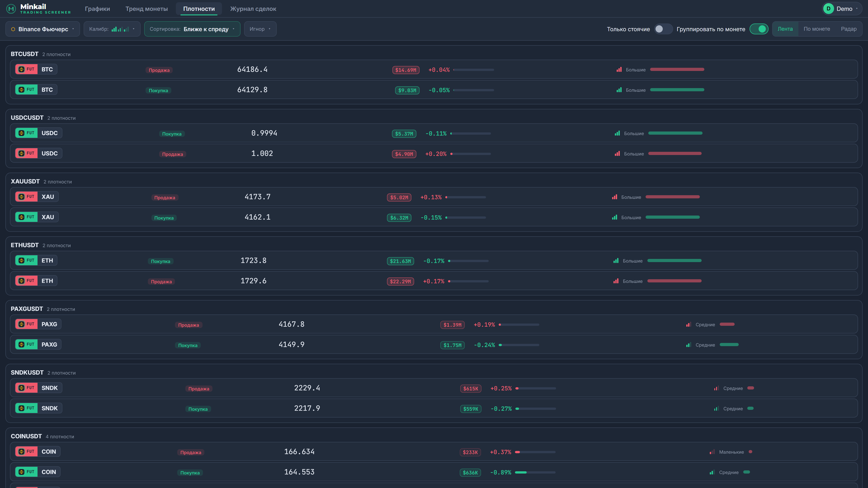
Task: Click the volume bars icon on USDC buy row
Action: 617,133
